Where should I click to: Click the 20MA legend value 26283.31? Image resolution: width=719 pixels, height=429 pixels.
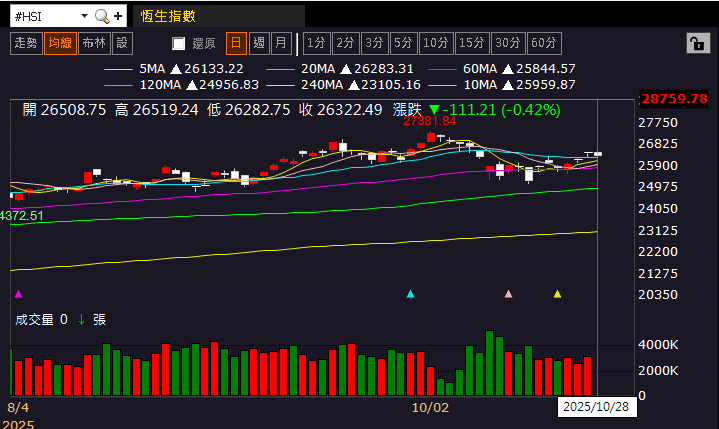click(x=384, y=69)
